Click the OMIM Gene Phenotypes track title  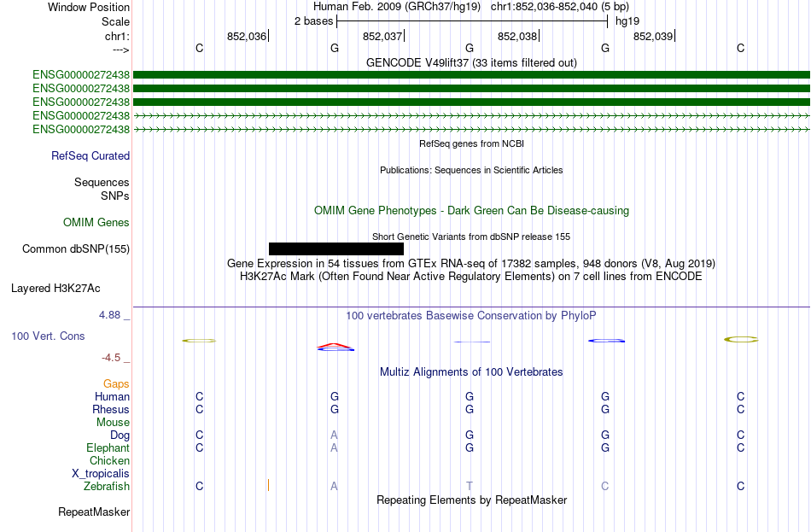tap(471, 211)
